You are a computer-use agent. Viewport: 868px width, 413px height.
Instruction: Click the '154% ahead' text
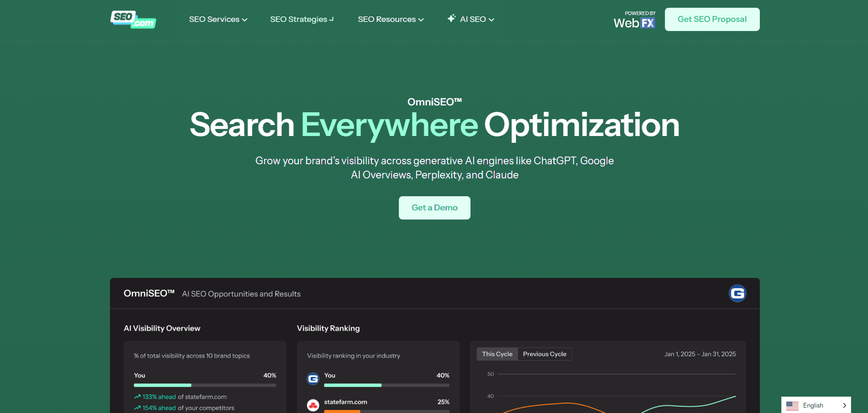(159, 408)
